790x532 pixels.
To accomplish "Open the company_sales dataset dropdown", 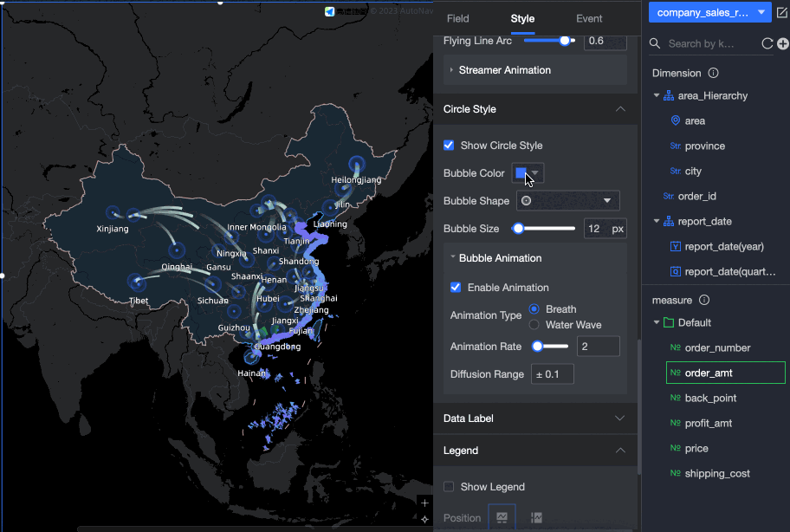I will point(710,12).
